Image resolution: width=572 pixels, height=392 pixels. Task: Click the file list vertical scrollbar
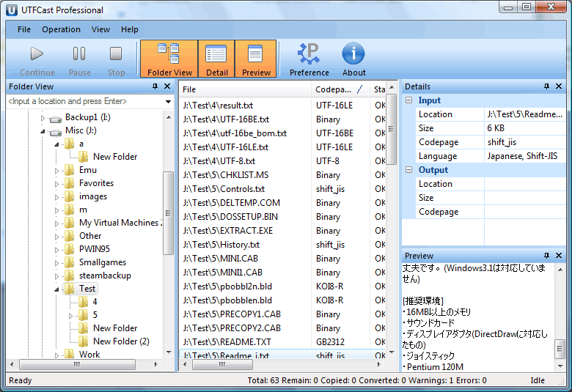(392, 220)
